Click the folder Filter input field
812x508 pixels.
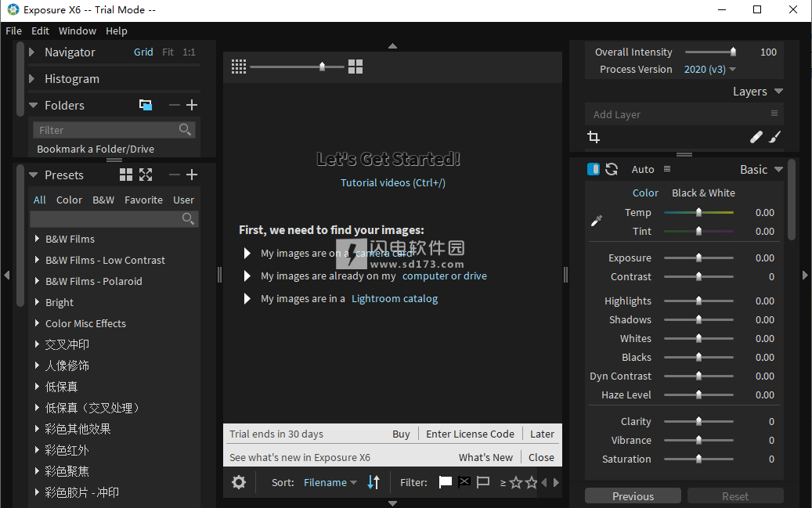(114, 129)
